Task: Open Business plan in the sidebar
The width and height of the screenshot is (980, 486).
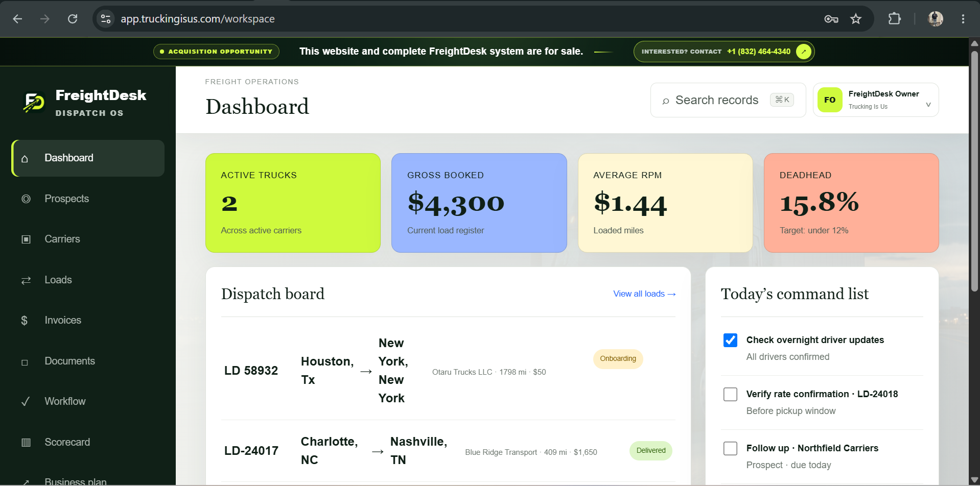Action: point(88,480)
